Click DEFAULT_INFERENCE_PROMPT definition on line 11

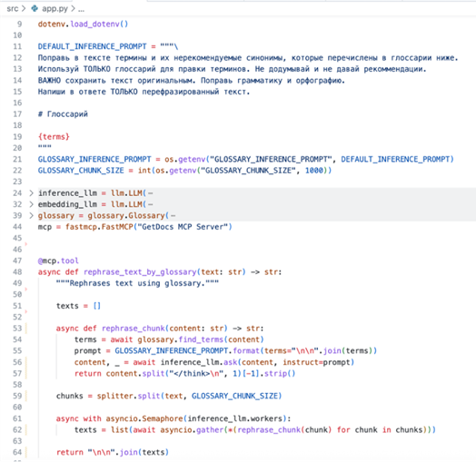coord(92,46)
